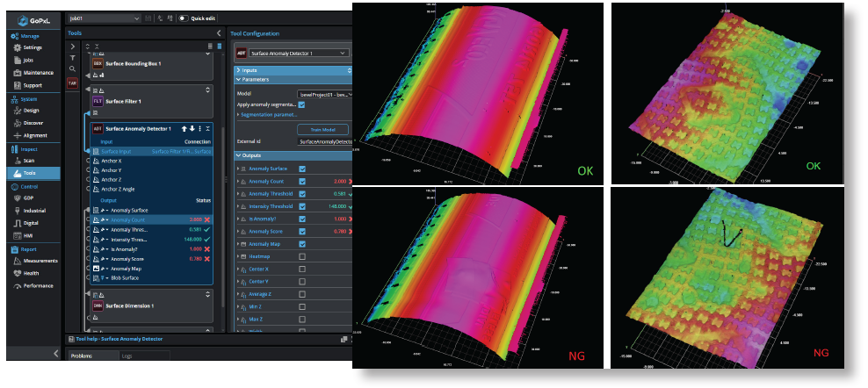868x388 pixels.
Task: Open Settings in the Manage section
Action: pyautogui.click(x=32, y=47)
